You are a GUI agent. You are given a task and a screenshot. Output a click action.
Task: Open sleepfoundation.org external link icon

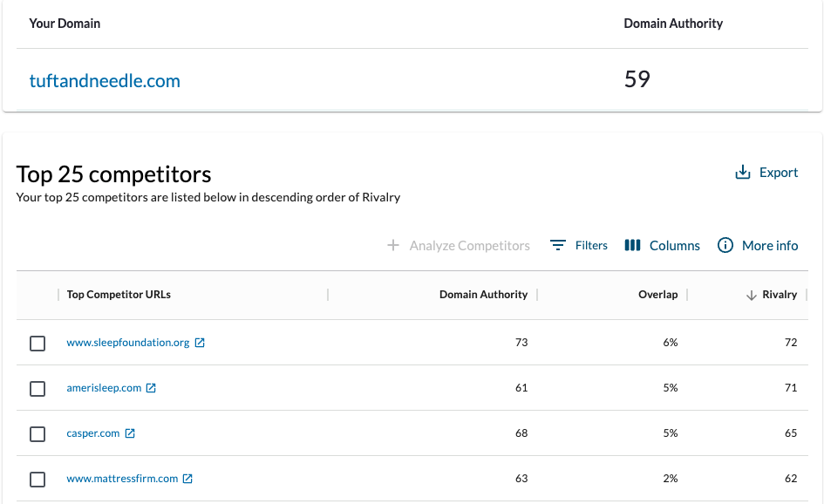click(x=200, y=343)
